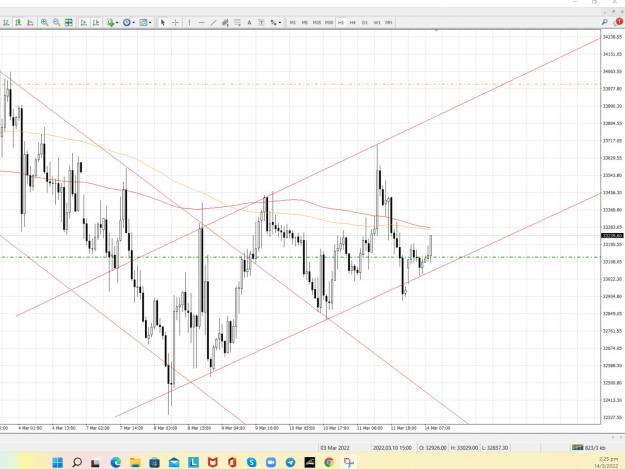The width and height of the screenshot is (625, 469).
Task: Open the periods clock dropdown
Action: click(128, 23)
